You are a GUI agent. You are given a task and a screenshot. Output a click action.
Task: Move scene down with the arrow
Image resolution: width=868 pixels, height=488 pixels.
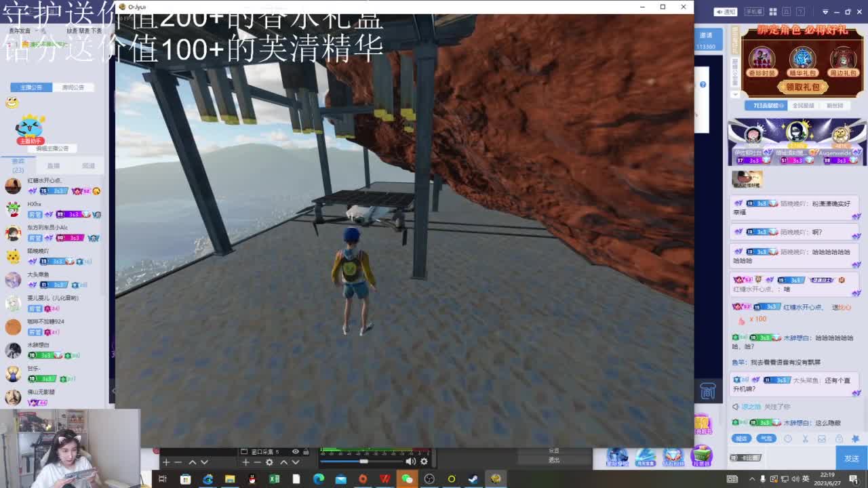pyautogui.click(x=204, y=462)
